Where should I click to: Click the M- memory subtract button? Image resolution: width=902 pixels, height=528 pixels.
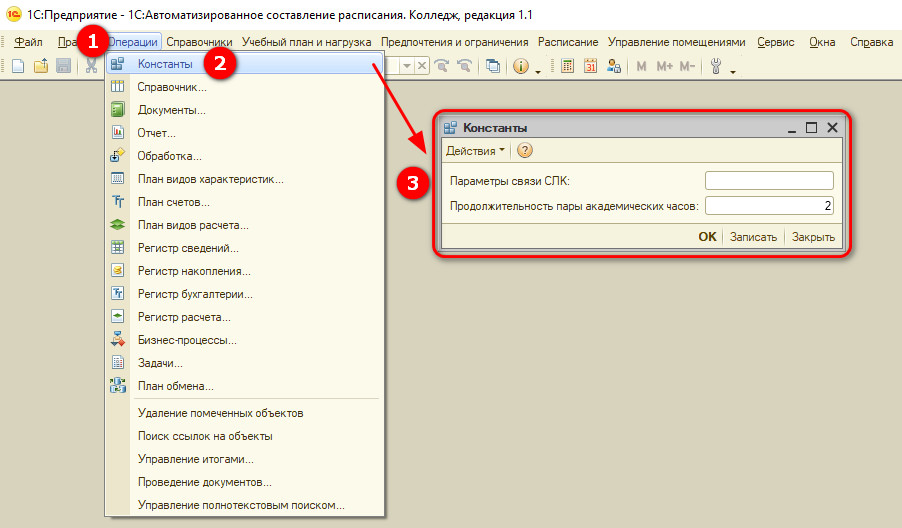pos(687,66)
